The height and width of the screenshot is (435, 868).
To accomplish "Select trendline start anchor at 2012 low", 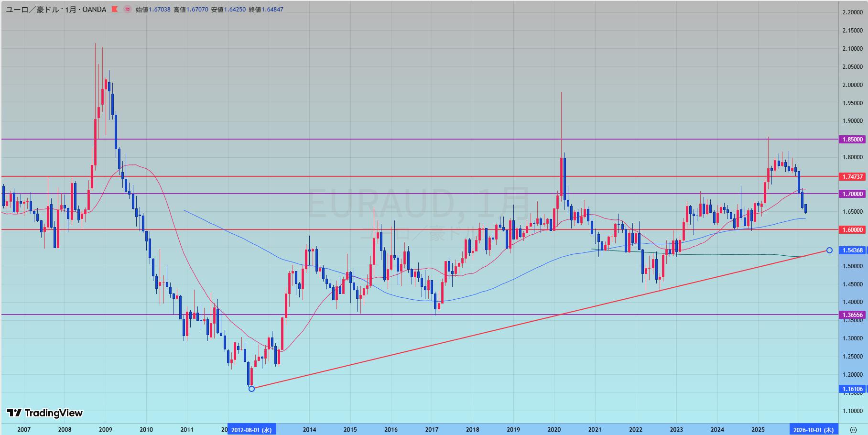I will pos(252,389).
